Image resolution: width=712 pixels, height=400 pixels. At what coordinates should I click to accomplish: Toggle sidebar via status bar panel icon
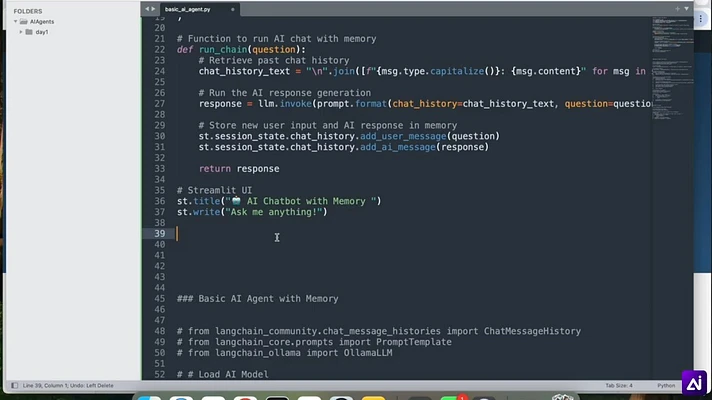click(x=15, y=385)
